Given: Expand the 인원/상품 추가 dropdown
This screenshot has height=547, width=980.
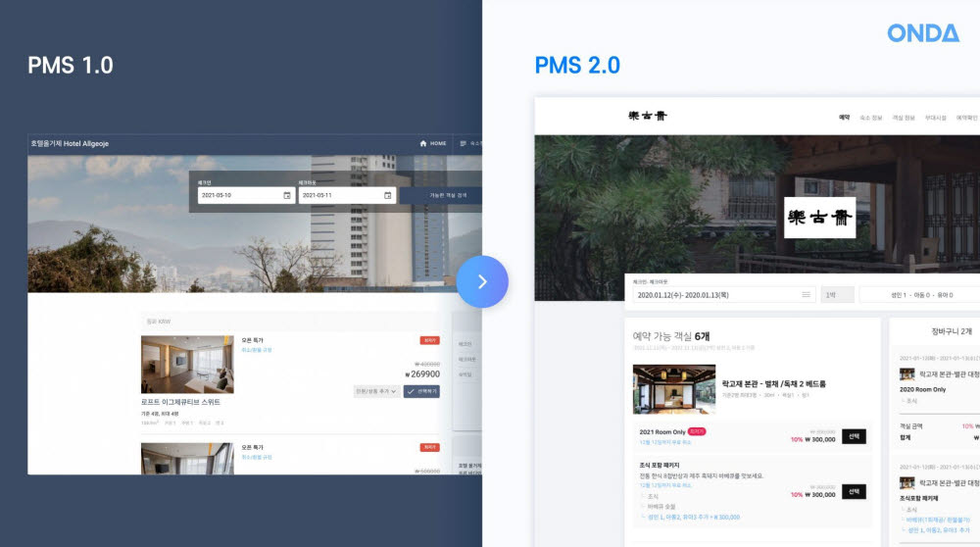Looking at the screenshot, I should click(x=375, y=391).
